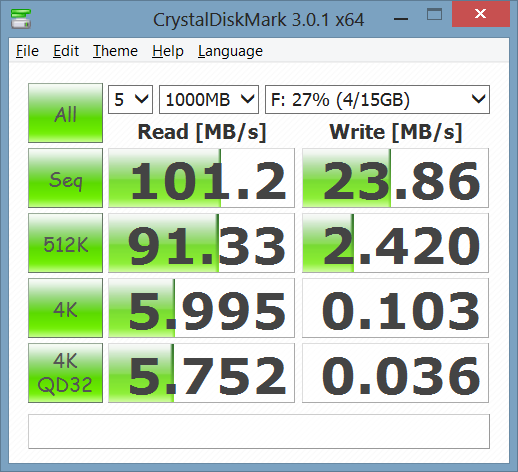Viewport: 518px width, 472px height.
Task: Open the File menu
Action: click(27, 51)
